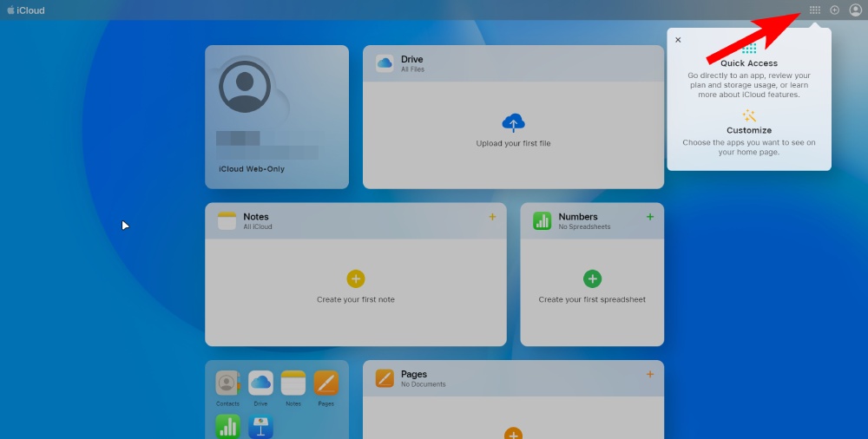Add a new note with Notes header plus

click(492, 217)
